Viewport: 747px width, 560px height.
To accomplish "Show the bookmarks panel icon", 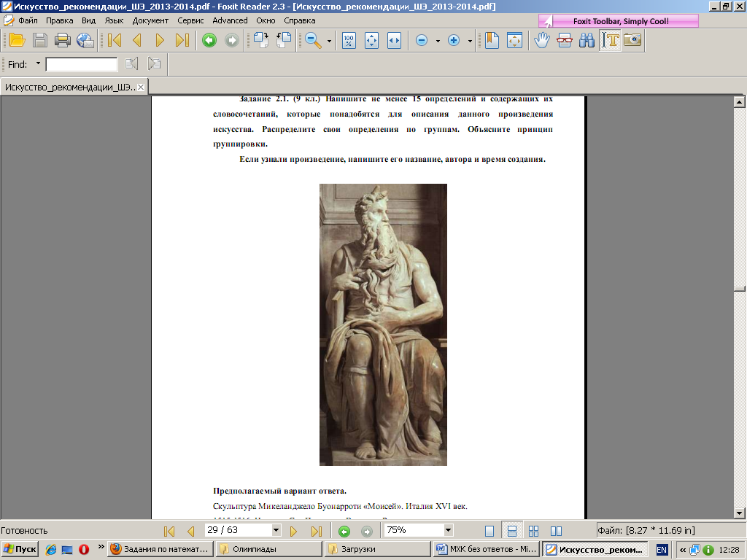I will tap(492, 41).
